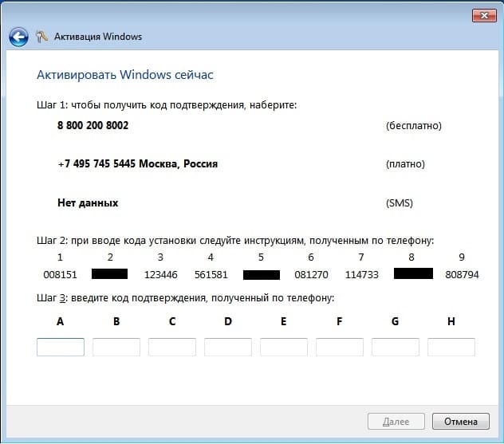Click installation code group 008151
The height and width of the screenshot is (444, 504).
[x=60, y=275]
